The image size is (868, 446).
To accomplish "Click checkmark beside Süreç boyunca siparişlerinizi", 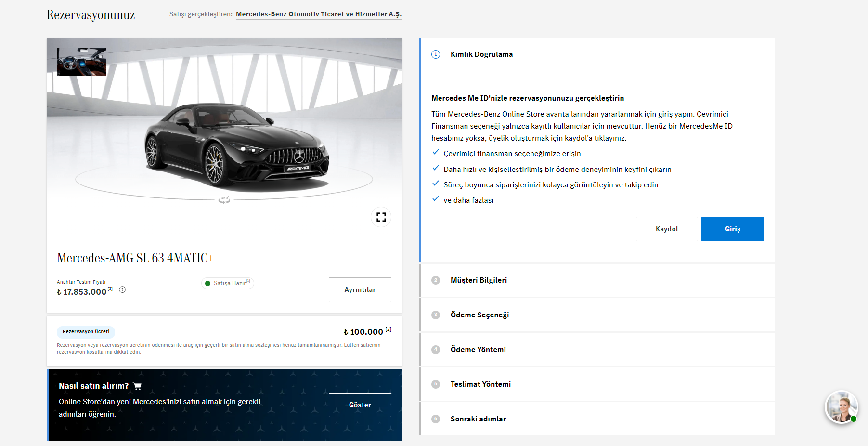I will point(436,184).
